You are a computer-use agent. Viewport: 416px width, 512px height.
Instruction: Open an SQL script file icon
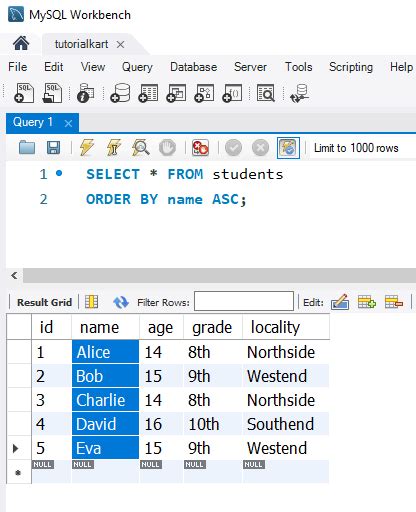(x=53, y=93)
